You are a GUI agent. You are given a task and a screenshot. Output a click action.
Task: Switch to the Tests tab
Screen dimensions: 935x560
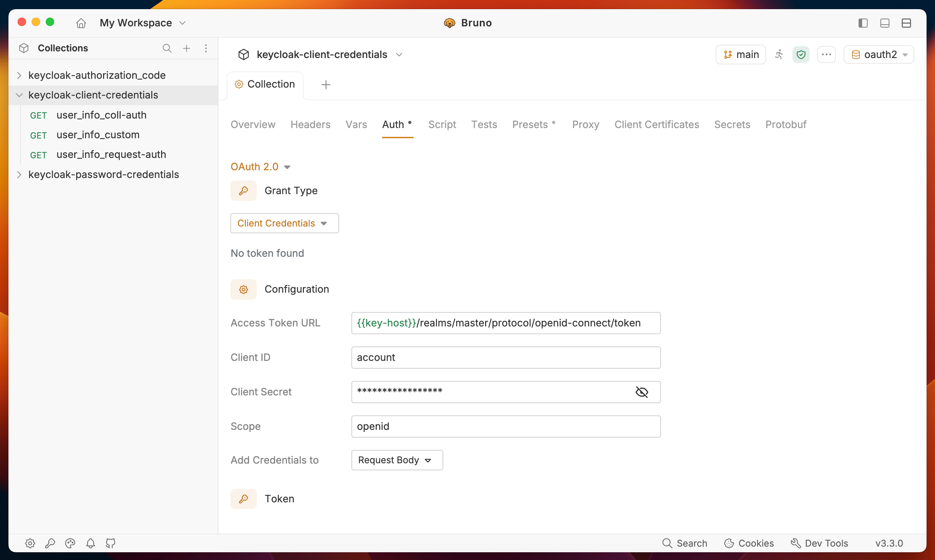pos(484,125)
